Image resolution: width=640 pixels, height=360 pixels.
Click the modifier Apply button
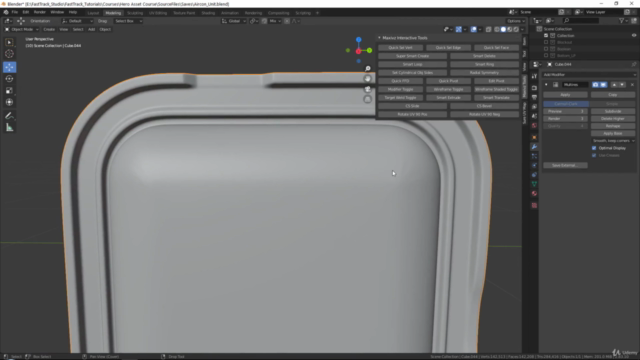click(565, 95)
